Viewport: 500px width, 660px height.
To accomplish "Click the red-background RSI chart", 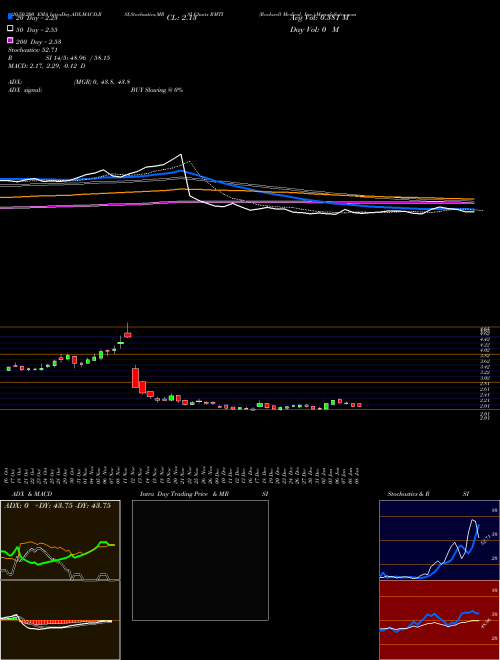I will (x=439, y=620).
